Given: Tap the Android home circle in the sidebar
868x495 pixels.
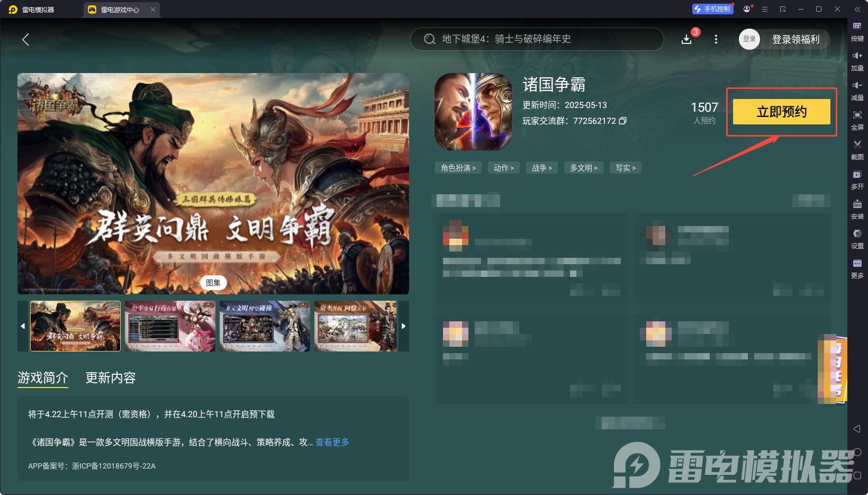Looking at the screenshot, I should 857,452.
